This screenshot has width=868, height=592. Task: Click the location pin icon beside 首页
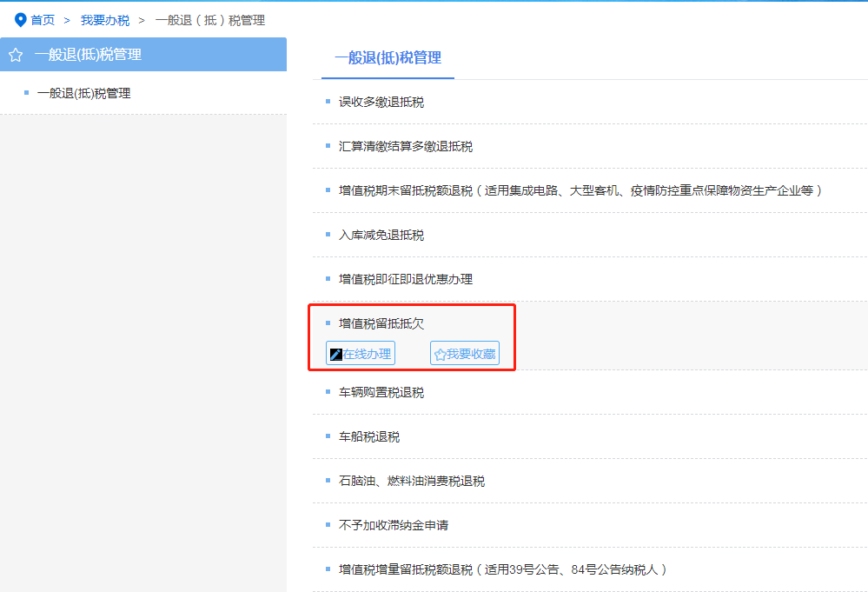(x=21, y=20)
